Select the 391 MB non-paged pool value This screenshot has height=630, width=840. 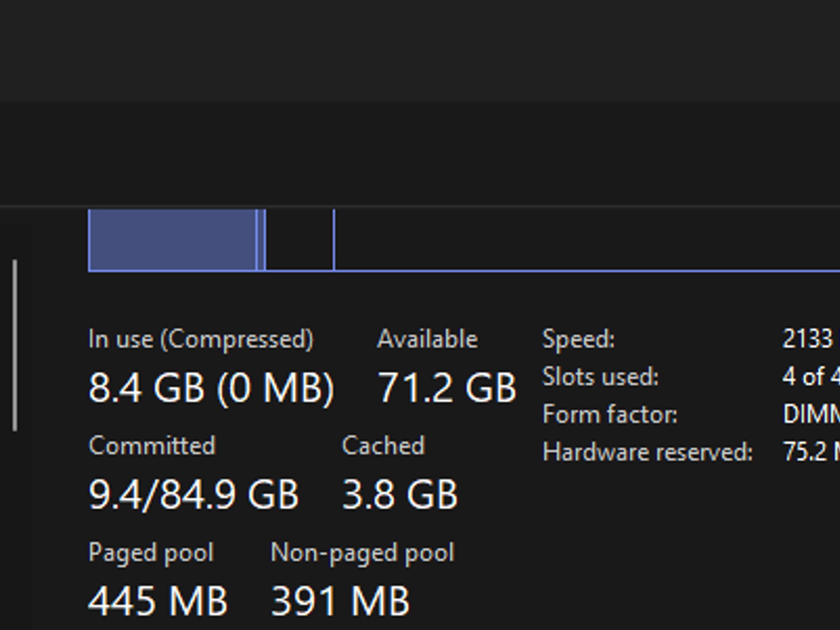coord(340,601)
